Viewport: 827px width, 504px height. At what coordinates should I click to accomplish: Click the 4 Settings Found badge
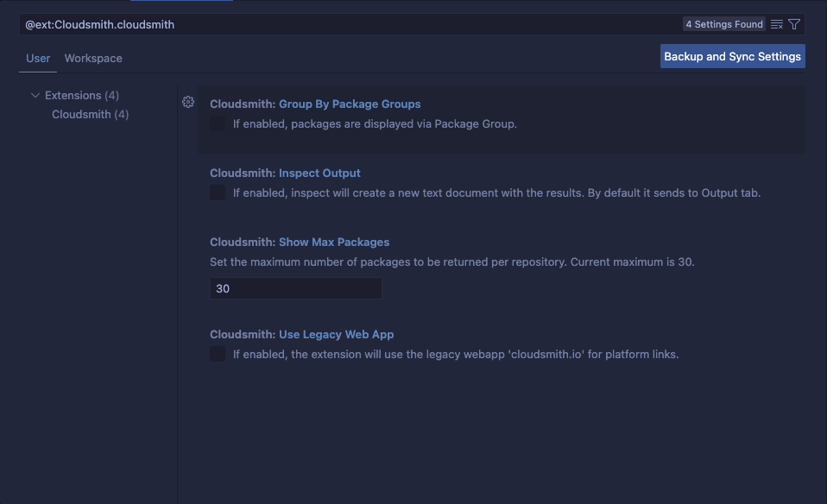pyautogui.click(x=724, y=24)
